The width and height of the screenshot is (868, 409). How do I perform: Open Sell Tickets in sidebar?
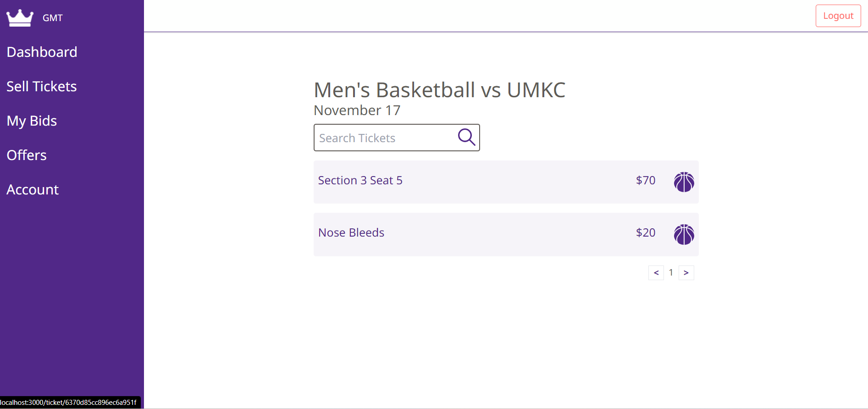pos(42,87)
